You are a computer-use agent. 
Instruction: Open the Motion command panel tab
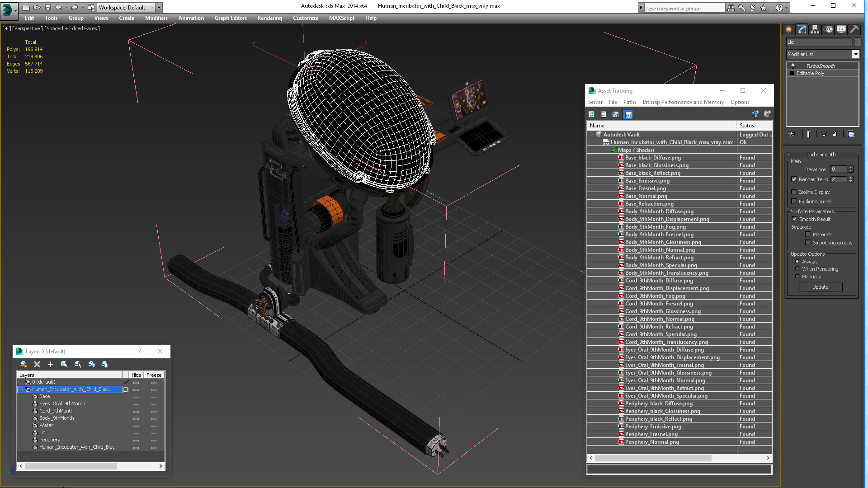click(x=828, y=29)
